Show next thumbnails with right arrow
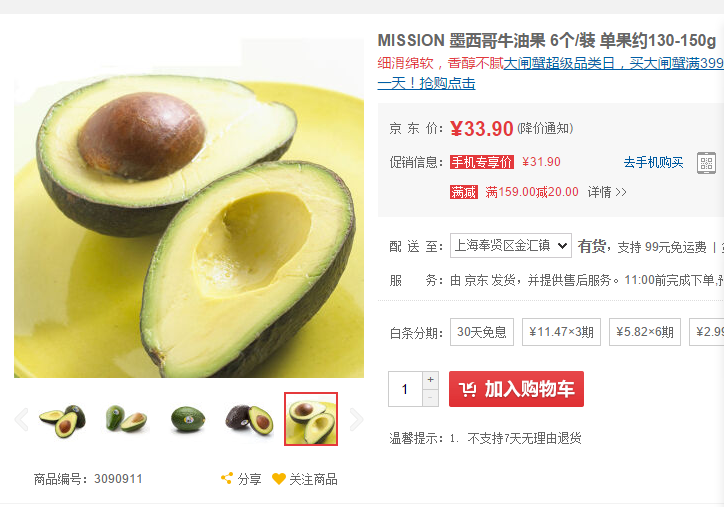Viewport: 724px width, 507px height. pos(356,419)
